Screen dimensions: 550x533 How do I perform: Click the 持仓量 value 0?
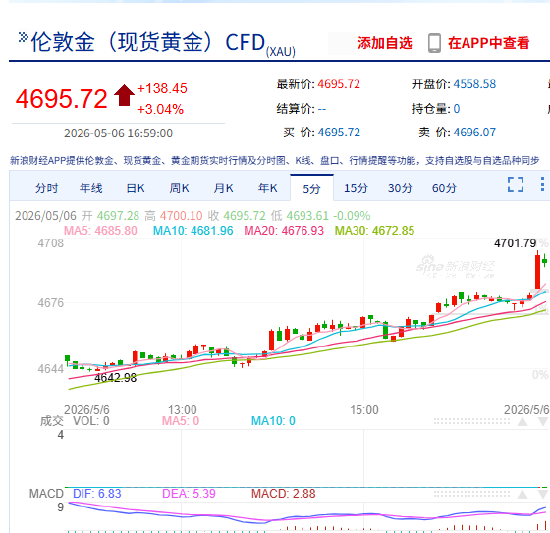click(457, 109)
